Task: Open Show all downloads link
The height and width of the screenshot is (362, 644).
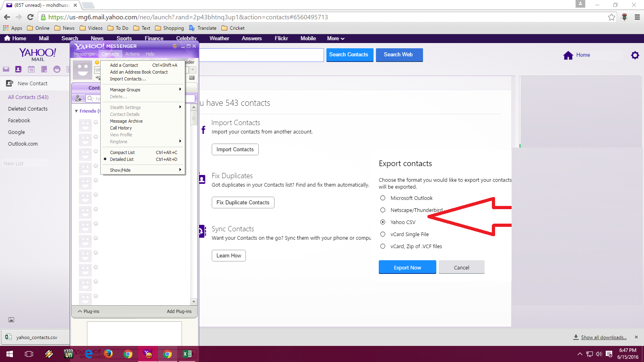Action: click(x=604, y=337)
